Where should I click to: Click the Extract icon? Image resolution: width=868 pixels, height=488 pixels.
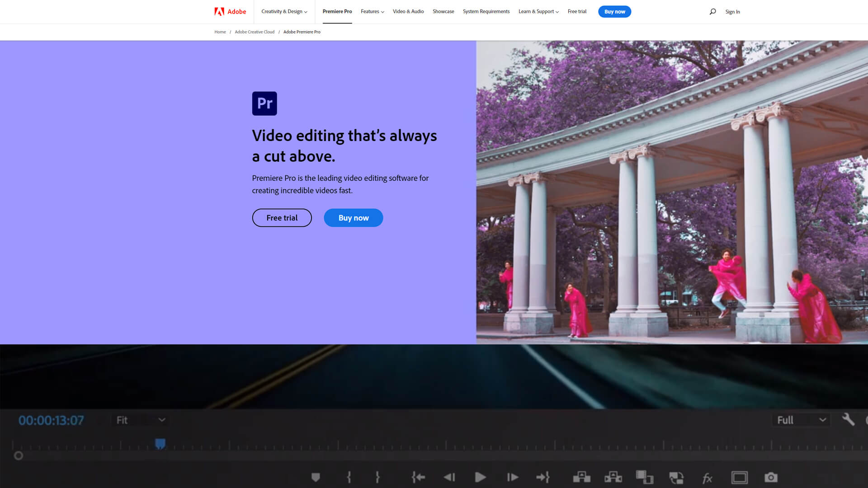point(613,477)
